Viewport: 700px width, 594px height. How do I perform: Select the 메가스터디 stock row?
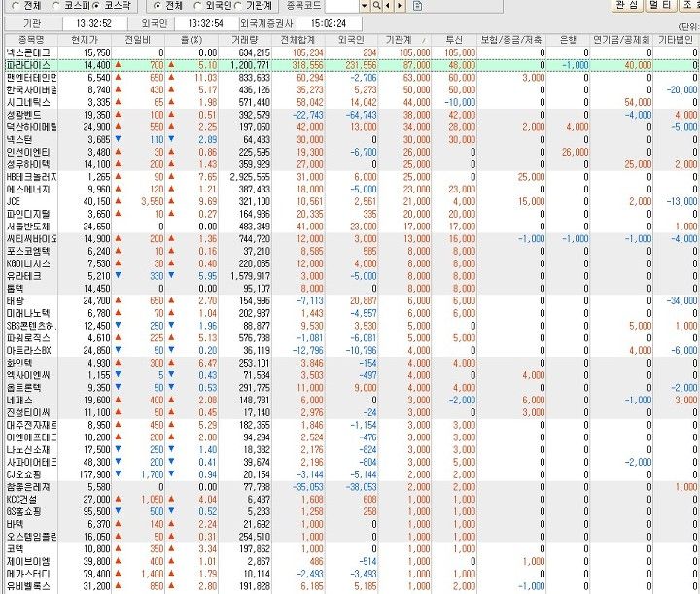(x=352, y=574)
